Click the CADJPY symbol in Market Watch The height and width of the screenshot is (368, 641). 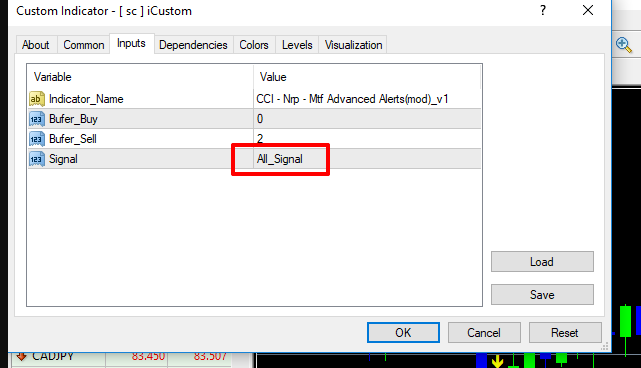[53, 357]
